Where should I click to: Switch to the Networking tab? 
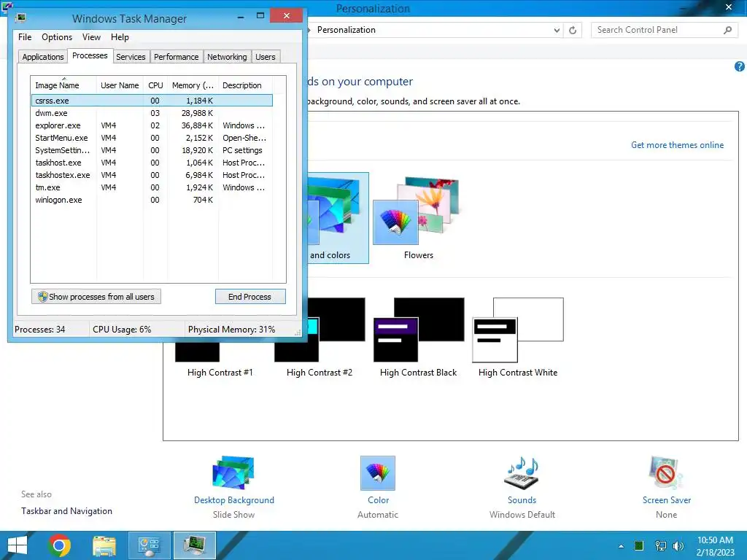click(x=227, y=57)
